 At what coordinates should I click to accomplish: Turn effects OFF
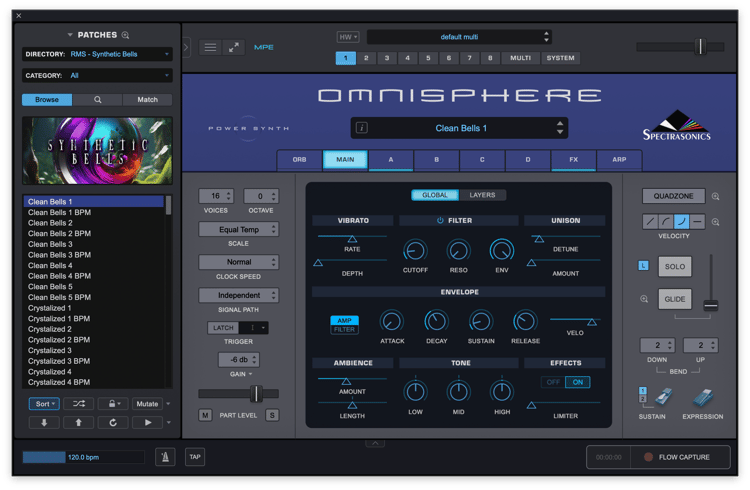553,382
